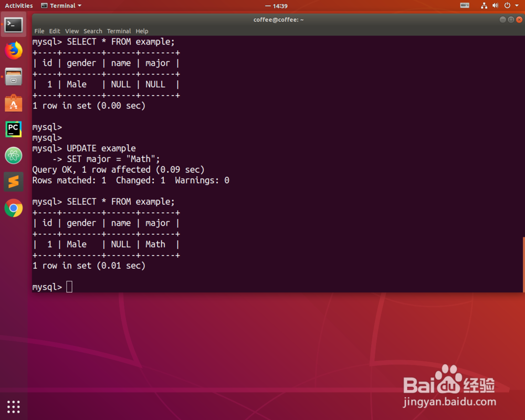Launch Firefox from the dock

(14, 50)
